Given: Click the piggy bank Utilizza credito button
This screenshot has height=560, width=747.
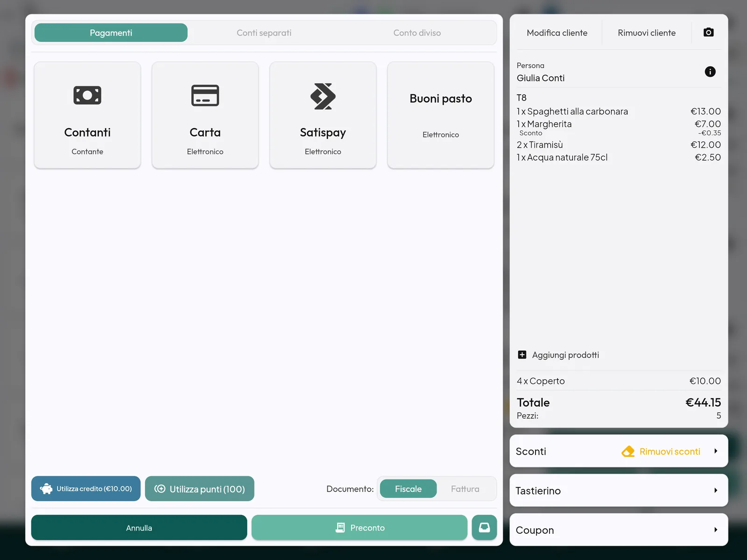Looking at the screenshot, I should [86, 489].
